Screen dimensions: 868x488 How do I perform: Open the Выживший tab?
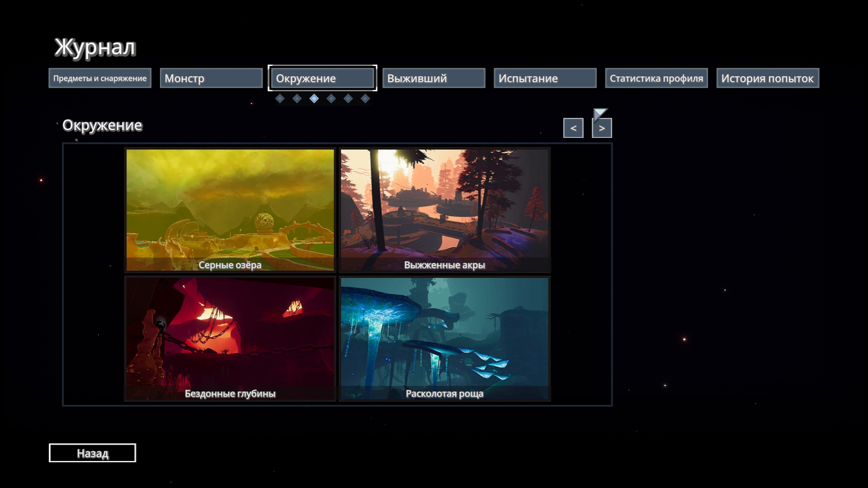click(x=434, y=78)
